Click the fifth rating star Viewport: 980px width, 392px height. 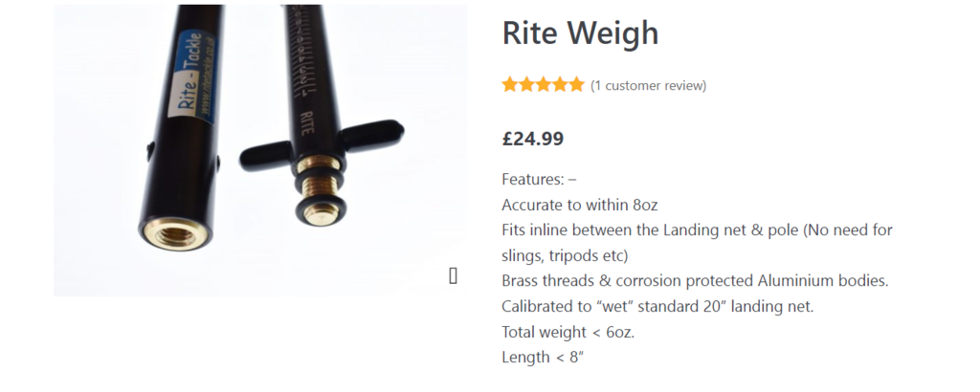click(575, 85)
